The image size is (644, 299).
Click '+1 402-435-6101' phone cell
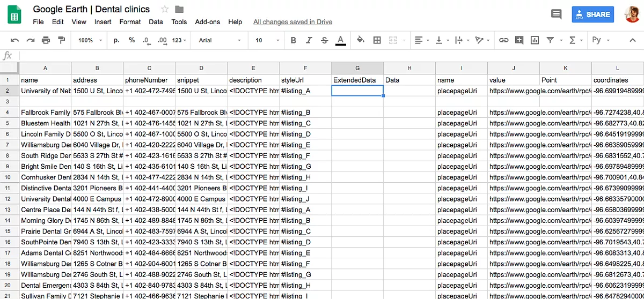click(149, 167)
